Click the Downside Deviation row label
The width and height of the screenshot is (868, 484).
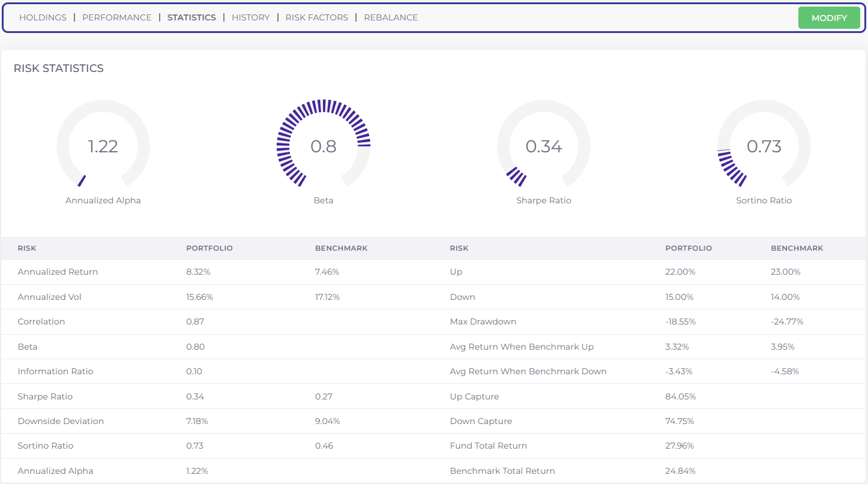point(61,421)
